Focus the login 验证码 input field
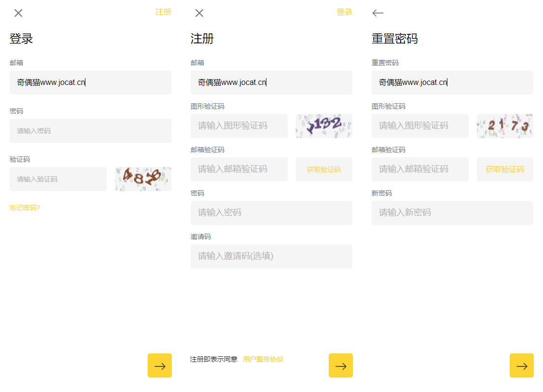Viewport: 543px width, 392px height. pyautogui.click(x=58, y=179)
